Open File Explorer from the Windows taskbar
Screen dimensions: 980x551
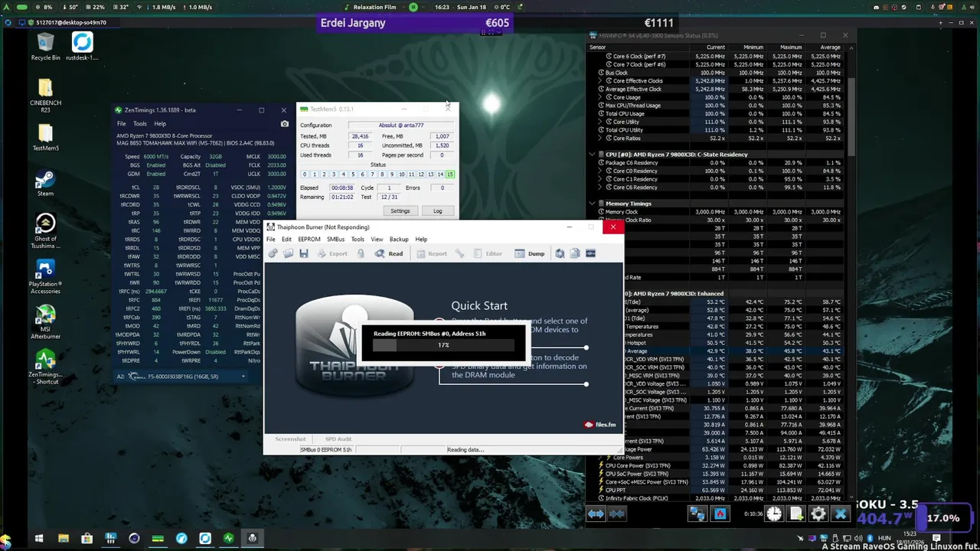pyautogui.click(x=63, y=538)
